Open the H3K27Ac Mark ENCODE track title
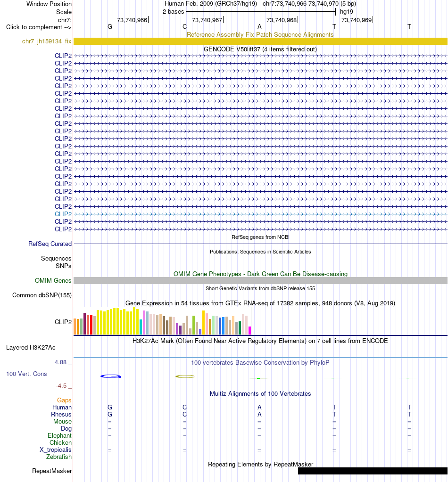The width and height of the screenshot is (448, 482). click(x=260, y=341)
